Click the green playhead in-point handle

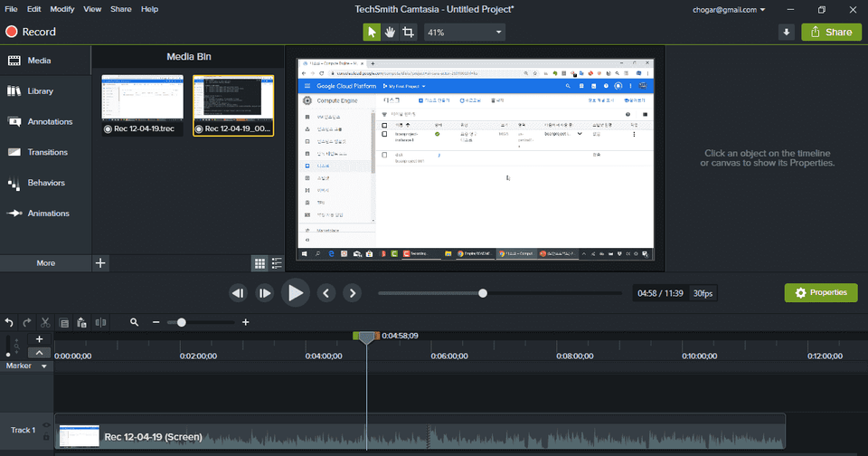pyautogui.click(x=356, y=336)
